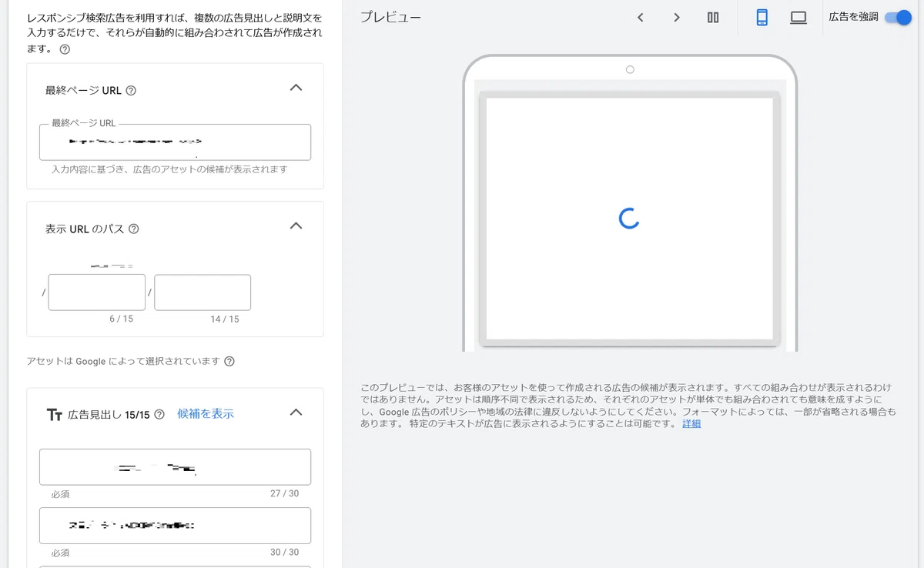Open help for responsive search ads intro

(x=65, y=49)
